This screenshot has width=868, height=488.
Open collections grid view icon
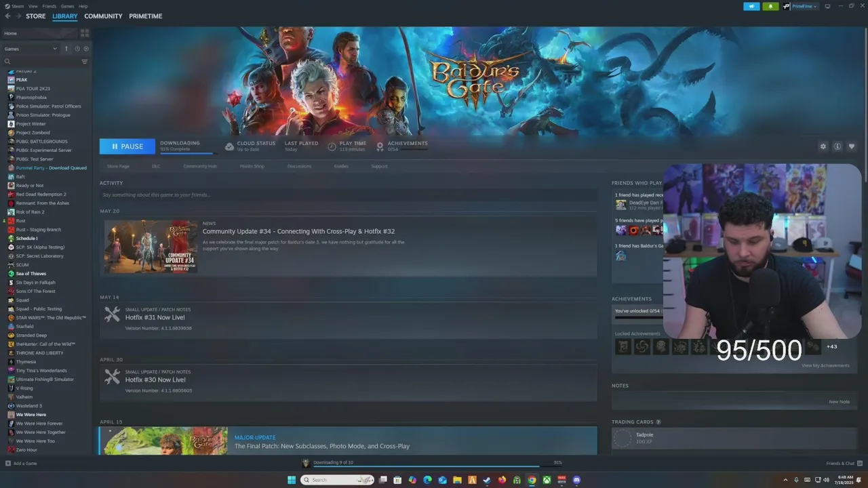85,33
